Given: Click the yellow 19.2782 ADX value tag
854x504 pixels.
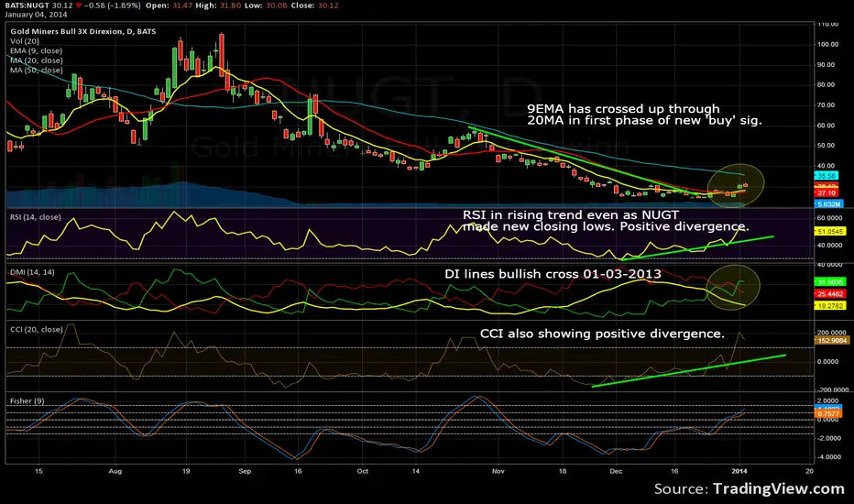Looking at the screenshot, I should (830, 306).
